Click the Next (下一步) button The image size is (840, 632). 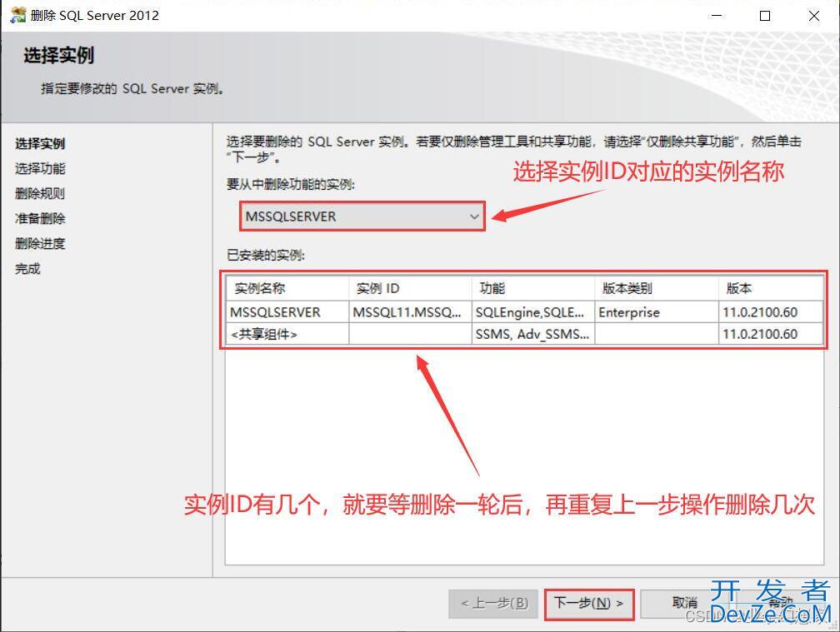click(589, 604)
